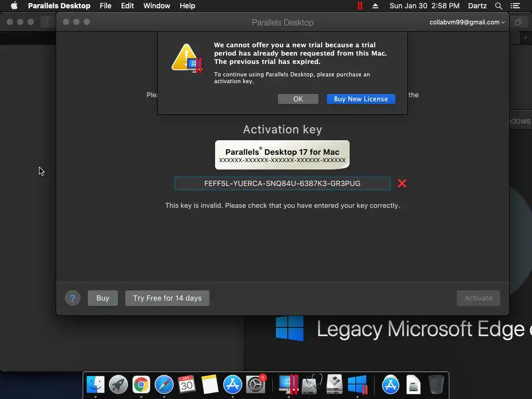Viewport: 532px width, 399px height.
Task: Click the back arrow in rear window
Action: 47,22
